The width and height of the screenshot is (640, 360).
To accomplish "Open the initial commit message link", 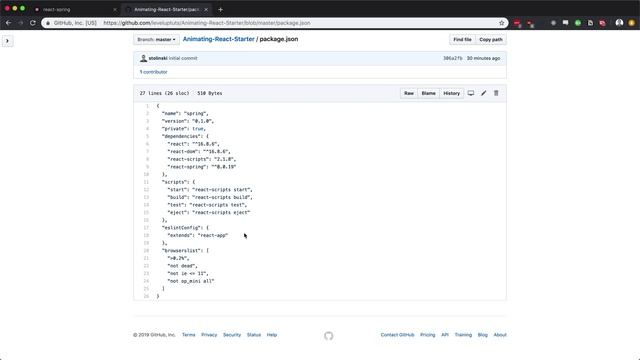I will coord(183,58).
